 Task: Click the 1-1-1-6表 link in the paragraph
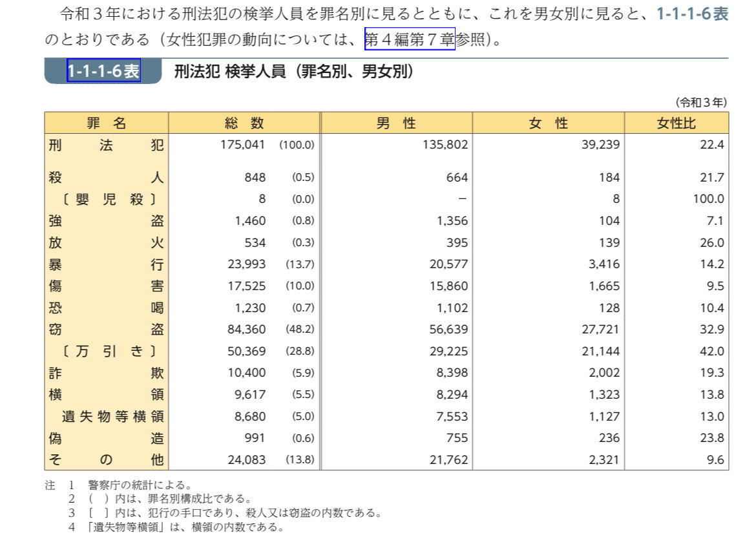click(x=693, y=14)
